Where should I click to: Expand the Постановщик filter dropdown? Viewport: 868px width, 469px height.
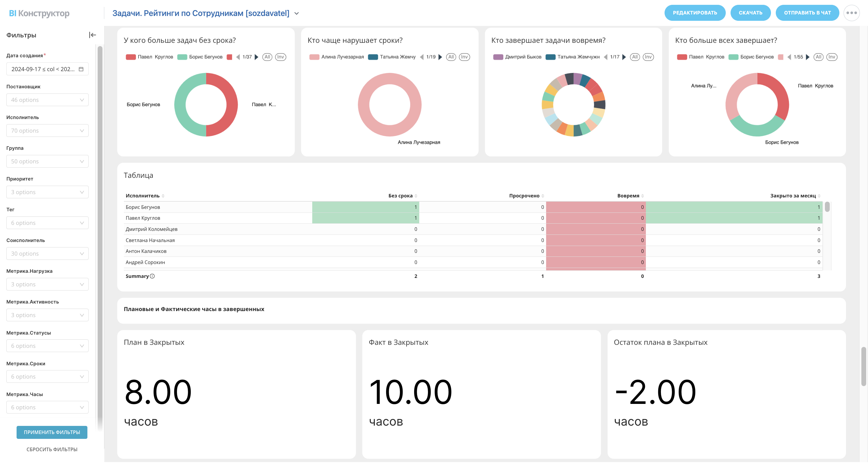pyautogui.click(x=47, y=100)
